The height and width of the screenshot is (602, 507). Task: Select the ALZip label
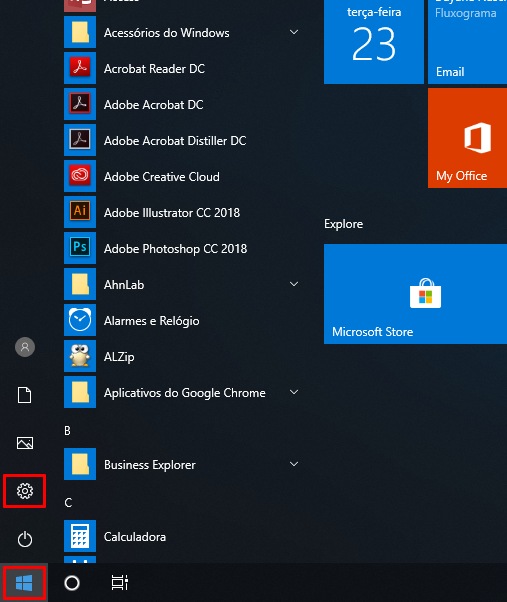click(119, 357)
